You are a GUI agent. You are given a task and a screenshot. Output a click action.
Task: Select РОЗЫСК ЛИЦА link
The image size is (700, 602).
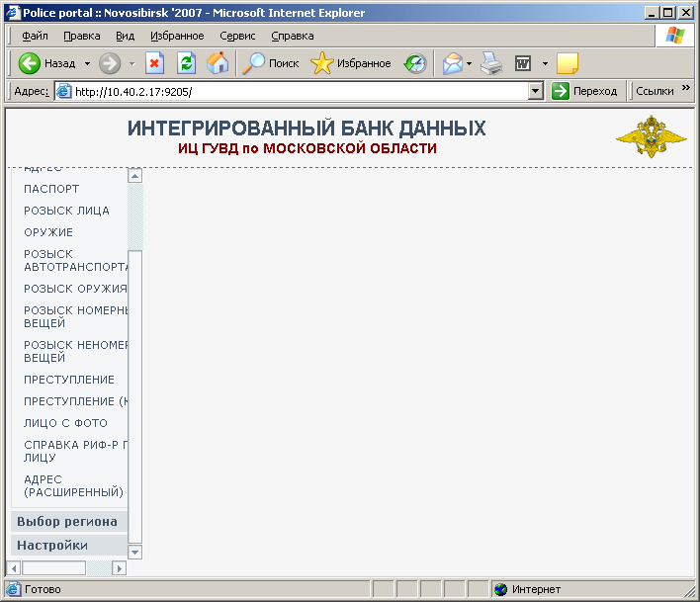(x=66, y=211)
